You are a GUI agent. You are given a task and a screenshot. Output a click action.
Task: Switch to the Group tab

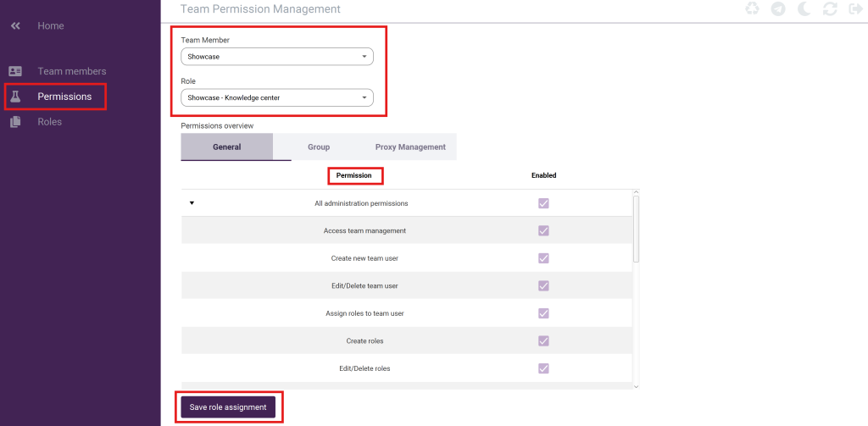[x=319, y=147]
